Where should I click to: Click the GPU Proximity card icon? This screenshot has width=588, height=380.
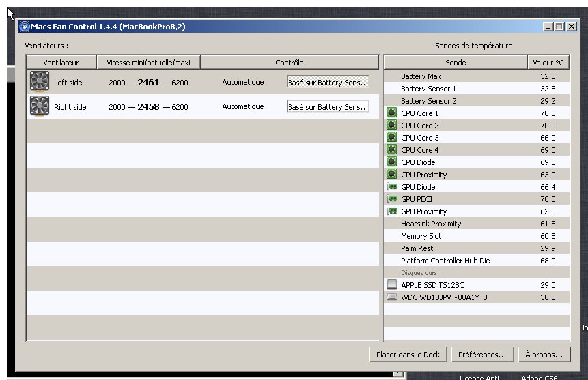tap(392, 211)
